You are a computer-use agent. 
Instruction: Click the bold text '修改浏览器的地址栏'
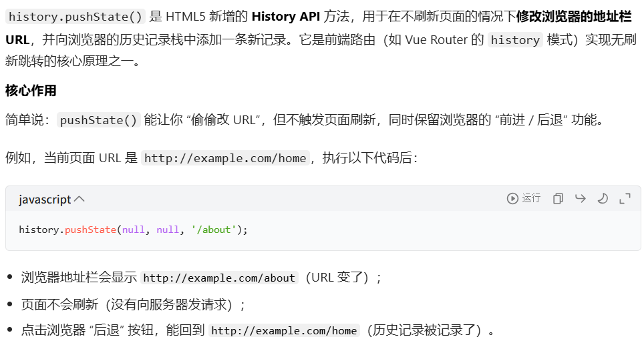574,17
